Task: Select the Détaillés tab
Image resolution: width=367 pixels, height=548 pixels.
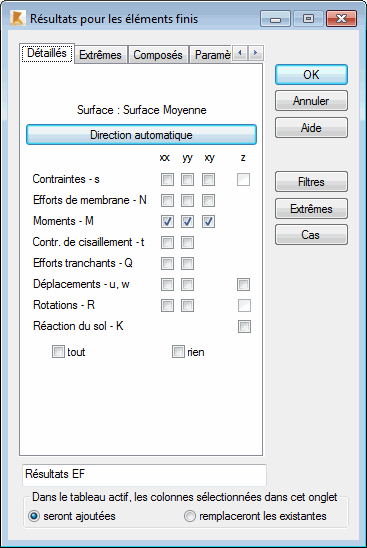Action: [47, 53]
